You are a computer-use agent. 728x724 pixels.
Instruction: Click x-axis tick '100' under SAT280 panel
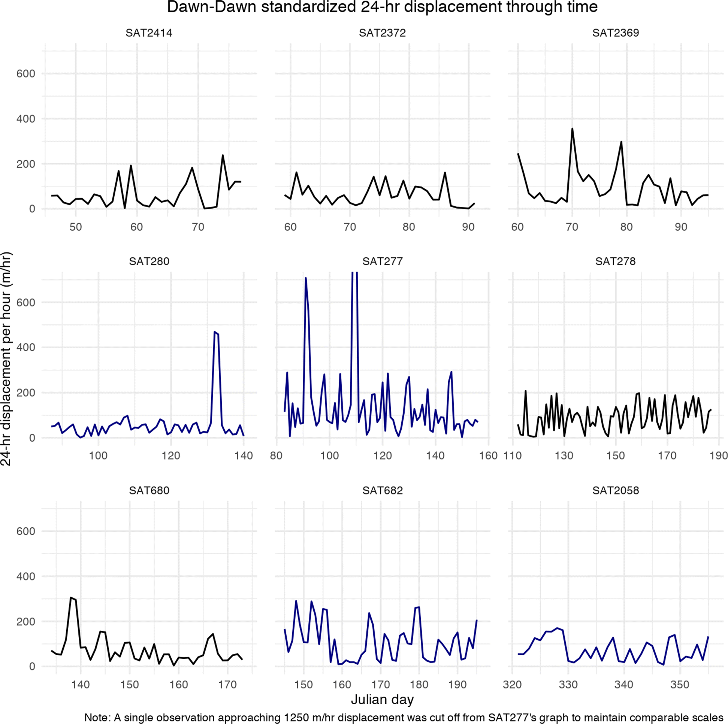98,456
